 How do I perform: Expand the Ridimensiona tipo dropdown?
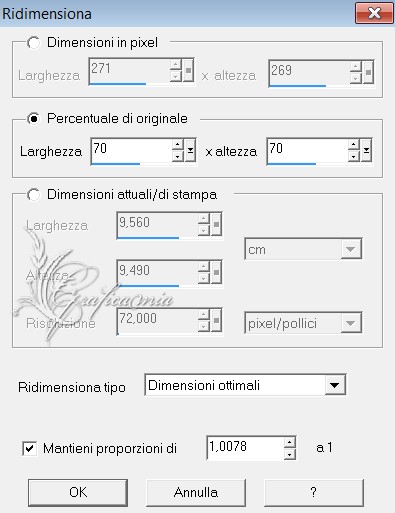point(334,385)
